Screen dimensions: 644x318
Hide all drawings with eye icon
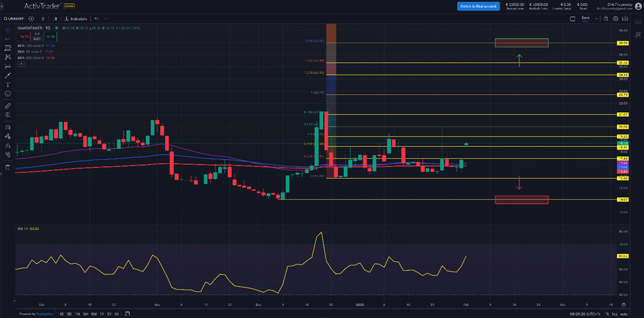click(7, 154)
